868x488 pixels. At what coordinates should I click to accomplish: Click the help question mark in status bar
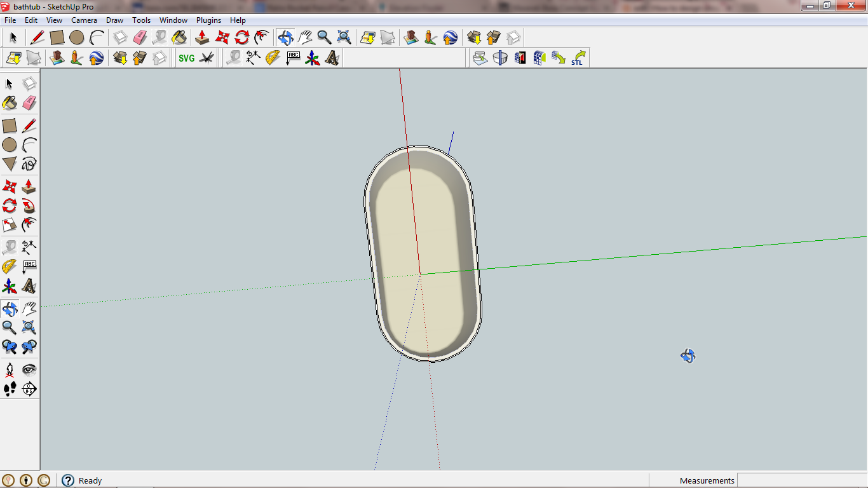[x=68, y=480]
